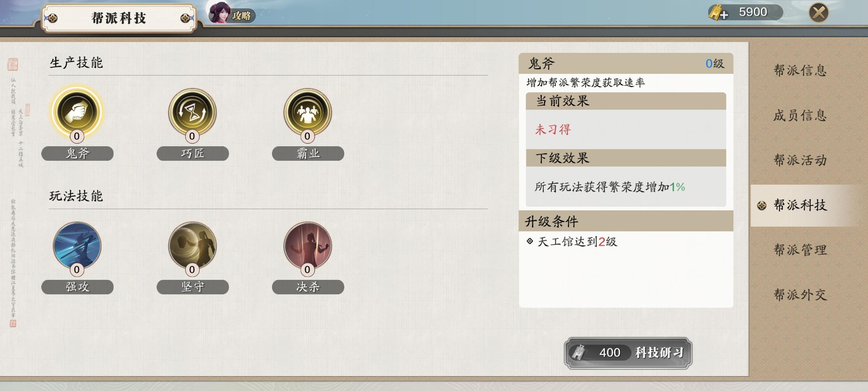Click the 巧匠 name label button

point(193,154)
